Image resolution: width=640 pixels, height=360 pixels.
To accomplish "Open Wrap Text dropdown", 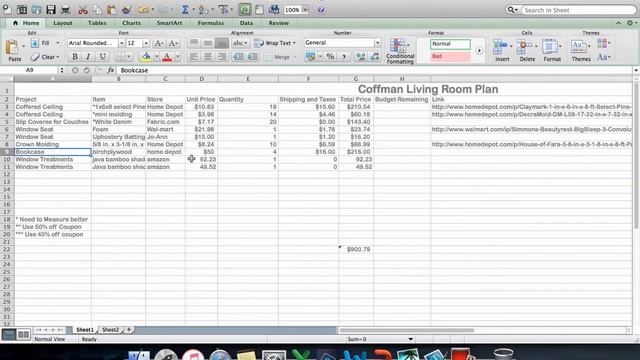I will pos(294,43).
